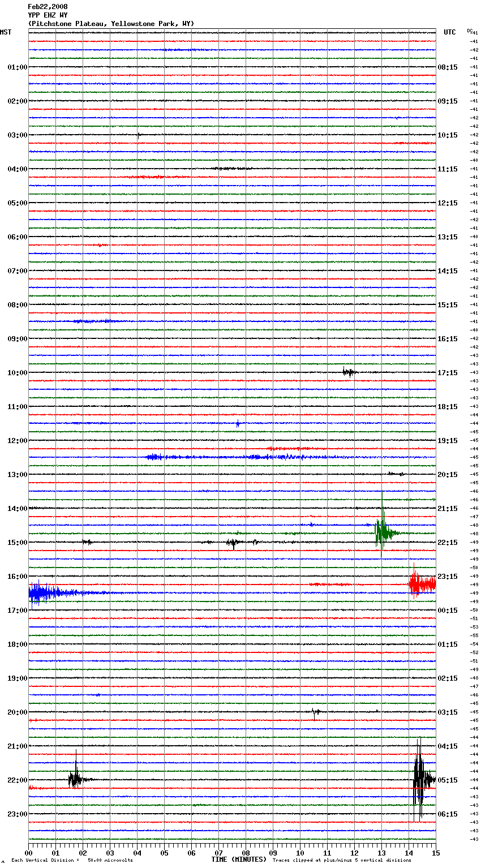Click minute tick label 15 on bottom axis

click(436, 853)
